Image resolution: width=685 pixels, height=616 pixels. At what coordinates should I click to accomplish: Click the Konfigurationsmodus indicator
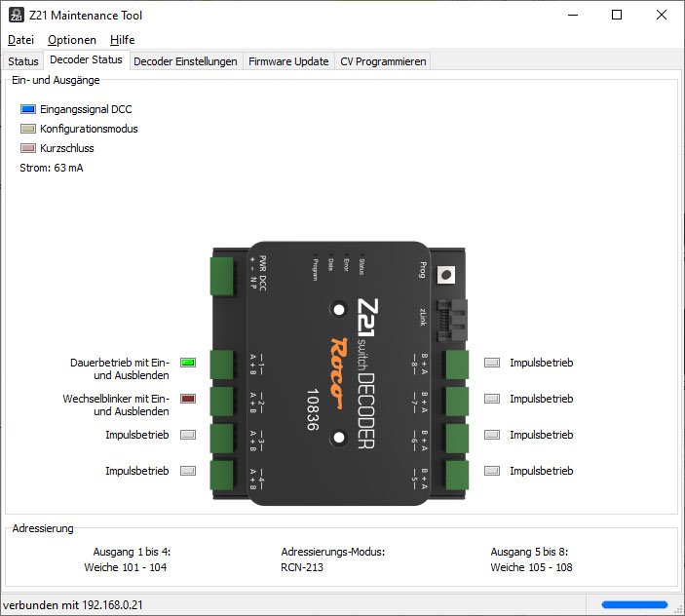[x=28, y=129]
